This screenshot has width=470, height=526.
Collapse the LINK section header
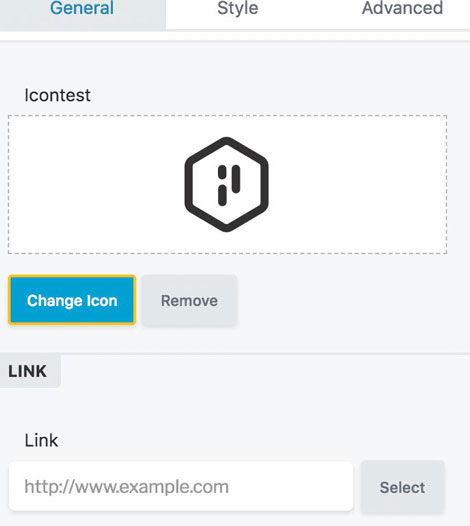click(x=28, y=371)
